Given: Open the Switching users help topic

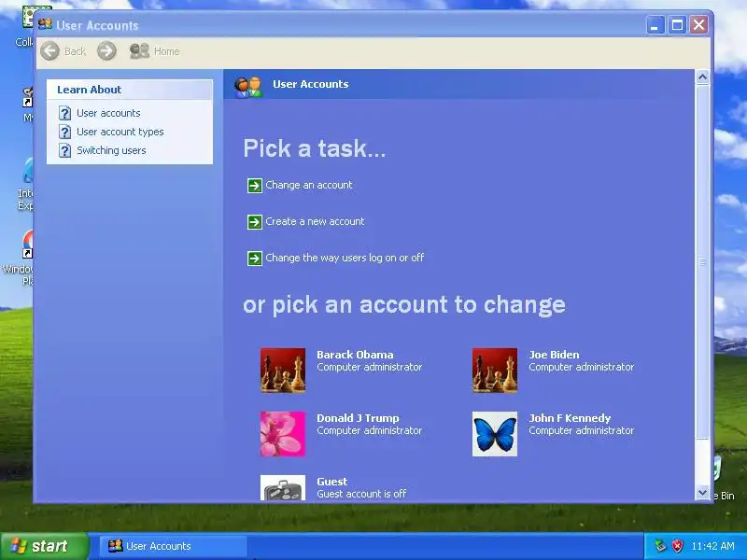Looking at the screenshot, I should (x=111, y=150).
